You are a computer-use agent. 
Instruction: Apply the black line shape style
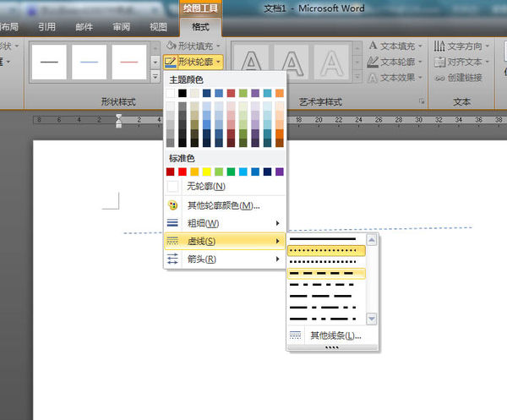click(49, 62)
